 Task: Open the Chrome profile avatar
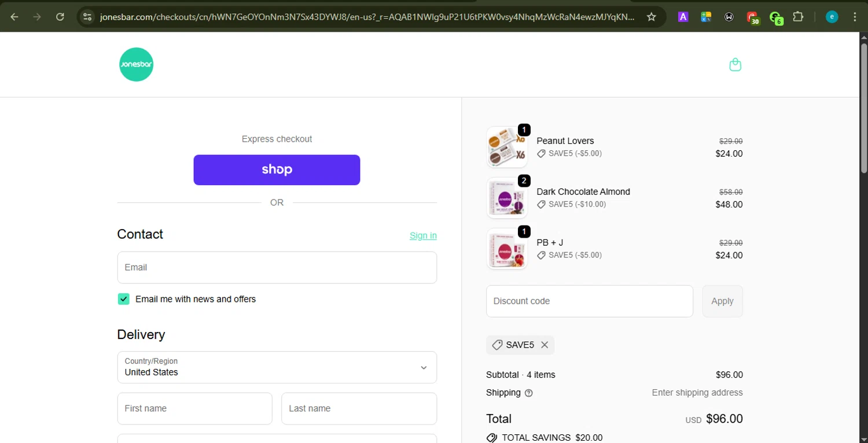pyautogui.click(x=832, y=17)
